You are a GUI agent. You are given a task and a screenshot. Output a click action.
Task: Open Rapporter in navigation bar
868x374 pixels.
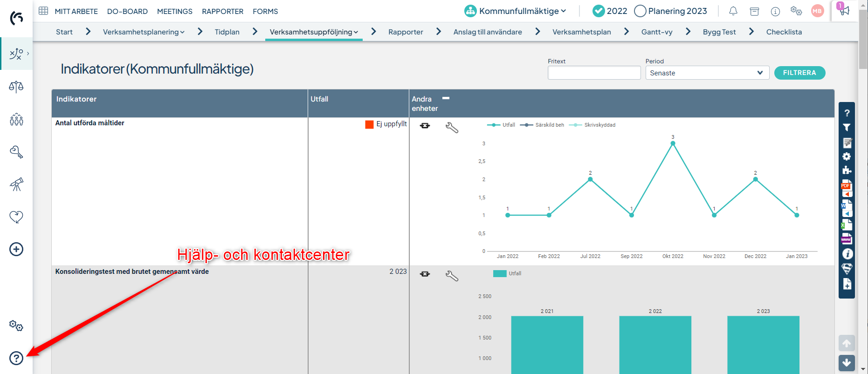pos(406,32)
